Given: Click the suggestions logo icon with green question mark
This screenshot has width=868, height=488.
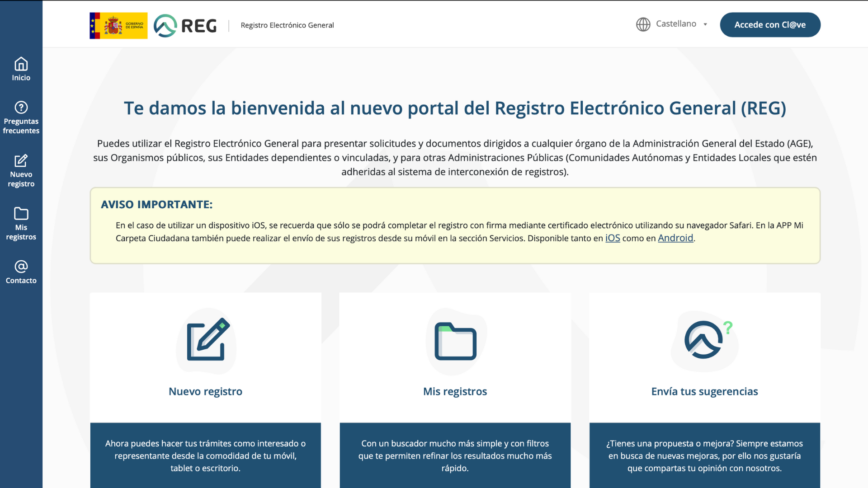Looking at the screenshot, I should (x=705, y=341).
